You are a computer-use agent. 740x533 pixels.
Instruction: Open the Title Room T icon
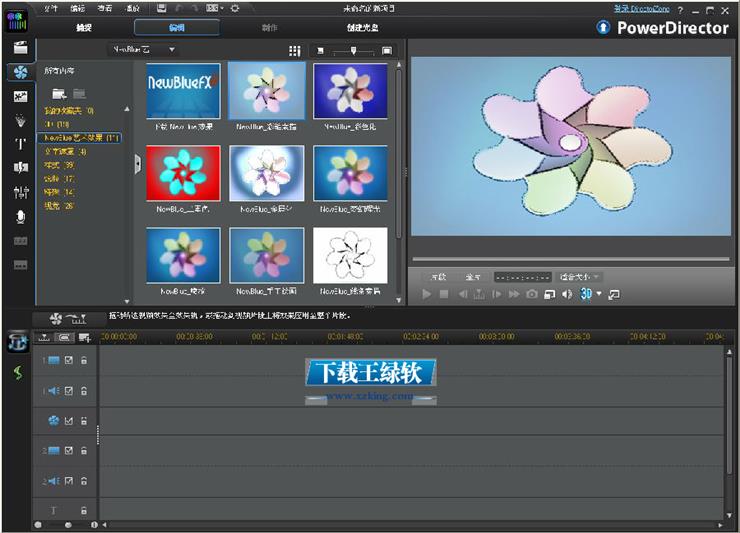tap(20, 144)
